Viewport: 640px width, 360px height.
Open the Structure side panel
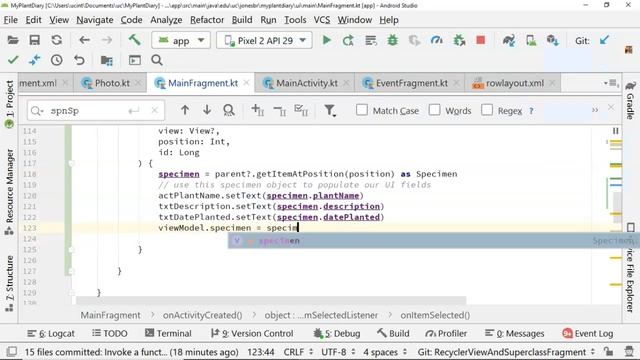(x=9, y=283)
